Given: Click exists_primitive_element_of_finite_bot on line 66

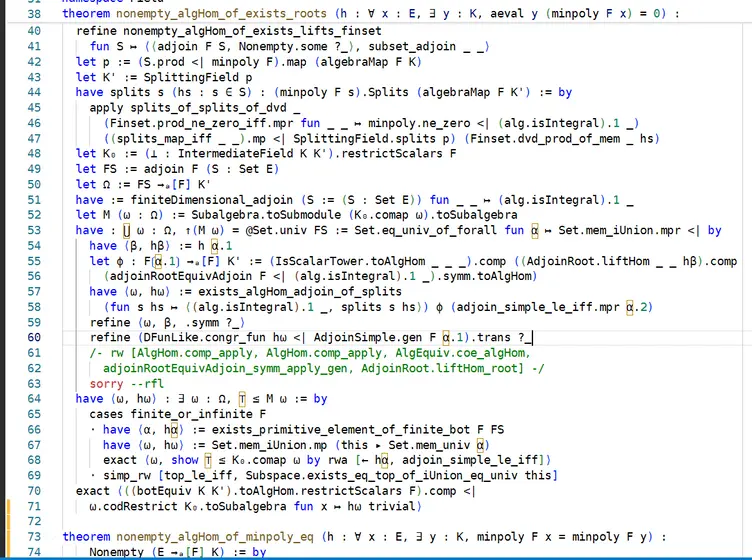Looking at the screenshot, I should pos(341,429).
